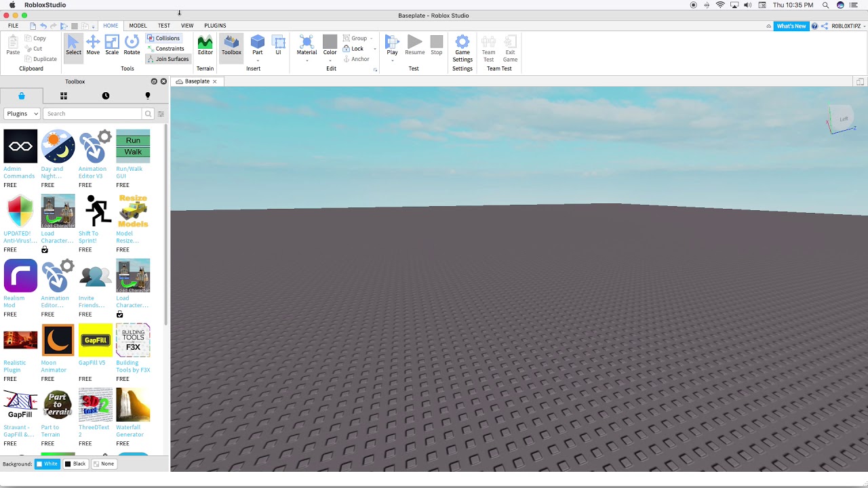Toggle the Constraints option
Screen dimensions: 868x488
[166, 49]
